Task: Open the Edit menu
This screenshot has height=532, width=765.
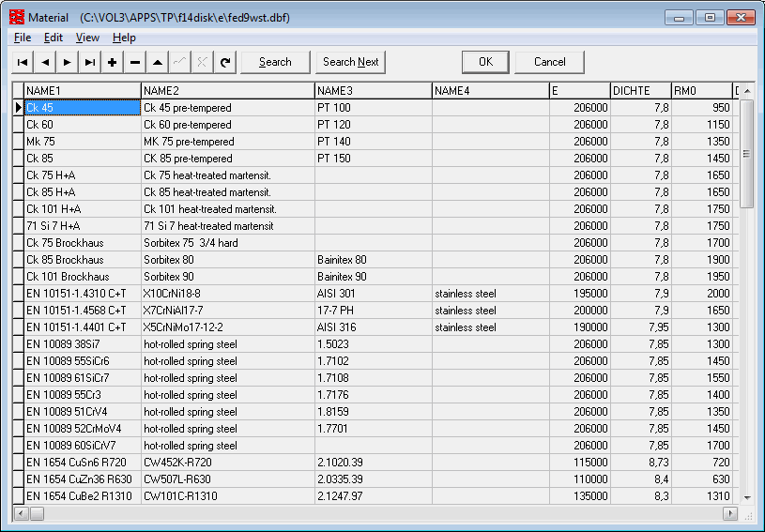Action: coord(54,38)
